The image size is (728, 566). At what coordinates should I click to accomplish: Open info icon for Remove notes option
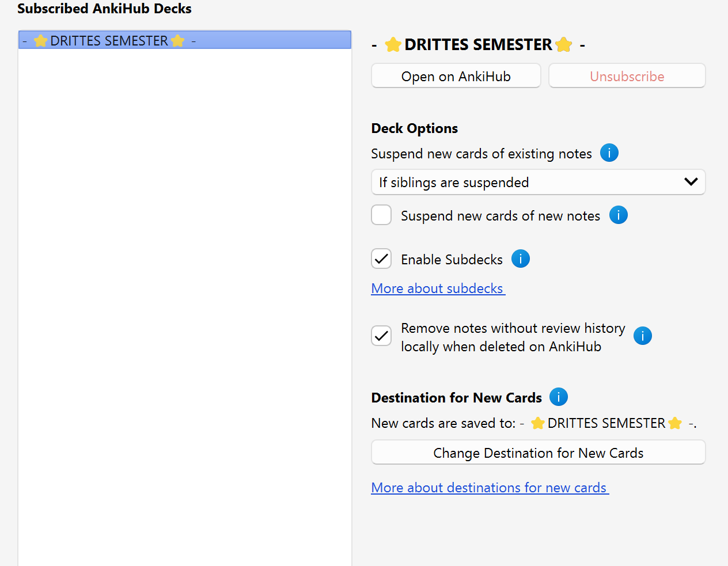point(642,336)
